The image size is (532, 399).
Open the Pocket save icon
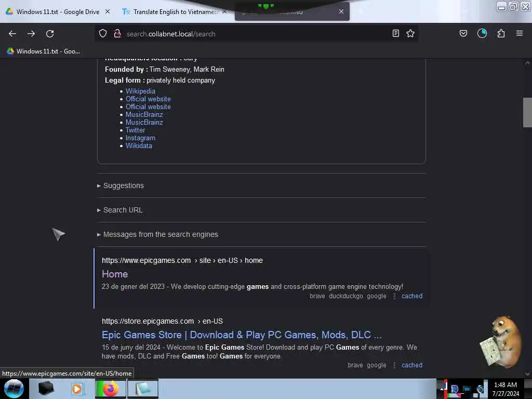tap(463, 33)
